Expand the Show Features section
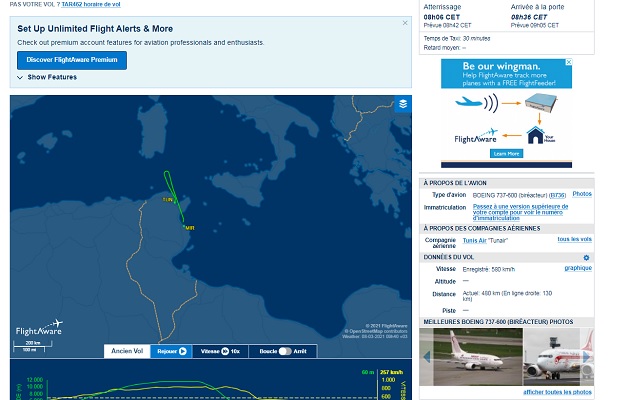 coord(46,77)
